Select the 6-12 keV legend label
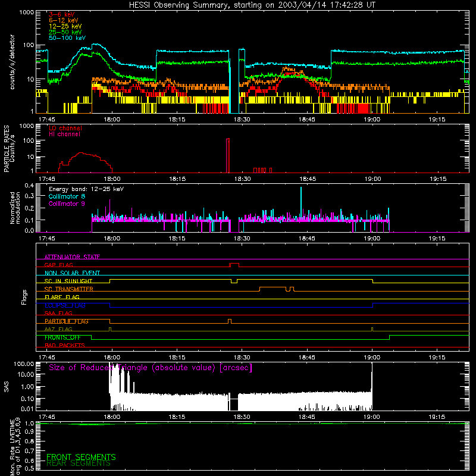 point(64,20)
